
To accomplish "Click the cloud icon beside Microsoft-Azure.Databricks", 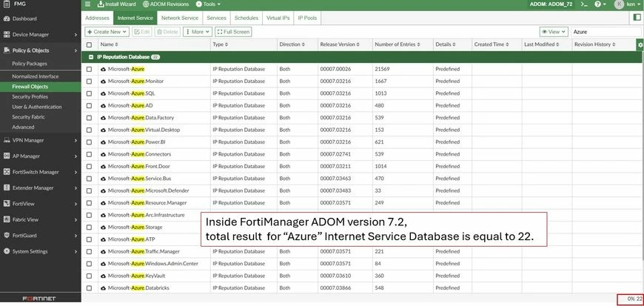I will point(103,288).
